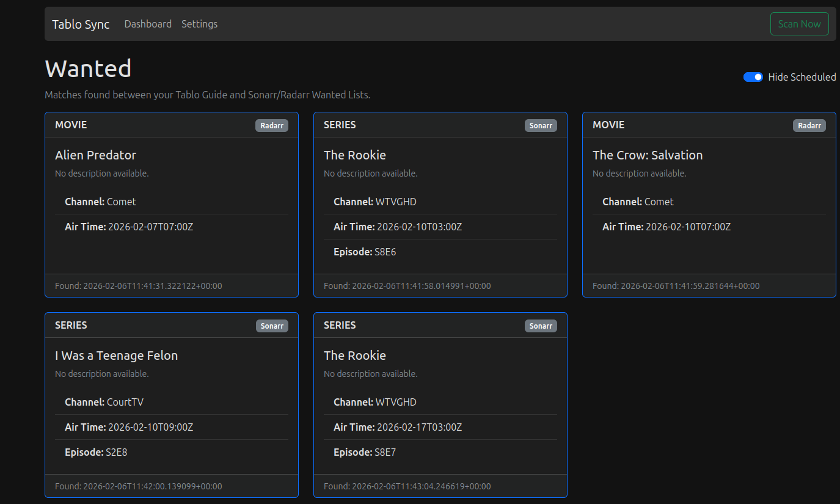The width and height of the screenshot is (840, 504).
Task: Click Episode S8E6 row of The Rookie
Action: click(x=365, y=252)
